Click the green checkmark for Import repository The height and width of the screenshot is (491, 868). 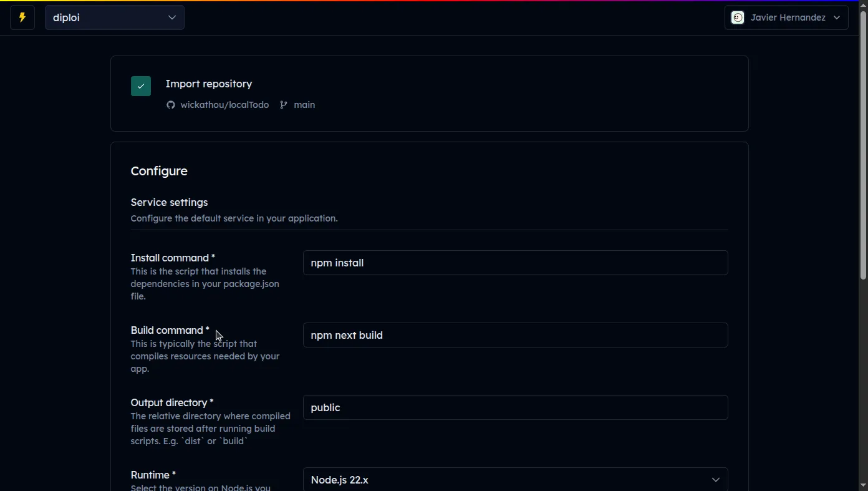tap(140, 85)
